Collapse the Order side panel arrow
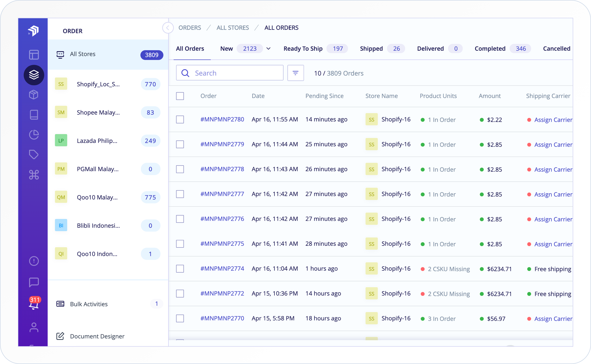Viewport: 591px width, 364px height. (x=168, y=28)
